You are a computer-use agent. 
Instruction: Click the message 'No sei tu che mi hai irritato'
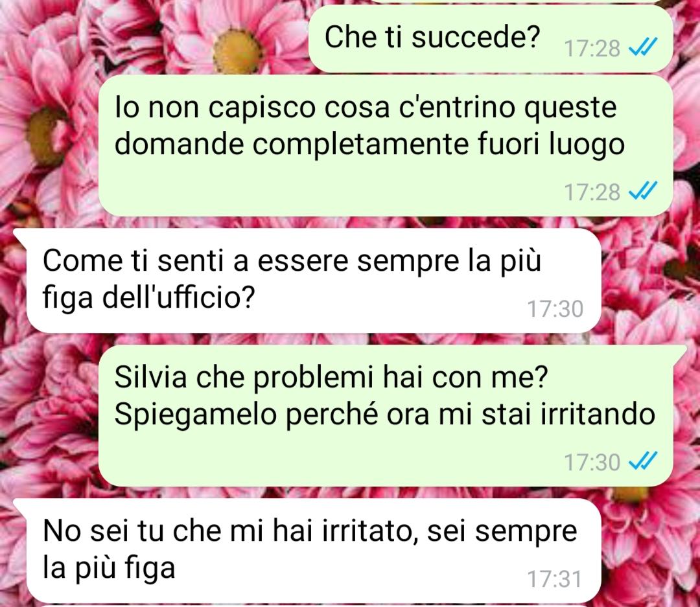pos(314,551)
